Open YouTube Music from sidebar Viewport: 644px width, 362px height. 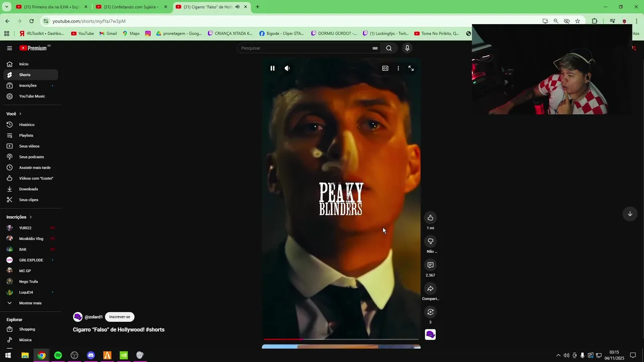pyautogui.click(x=30, y=96)
